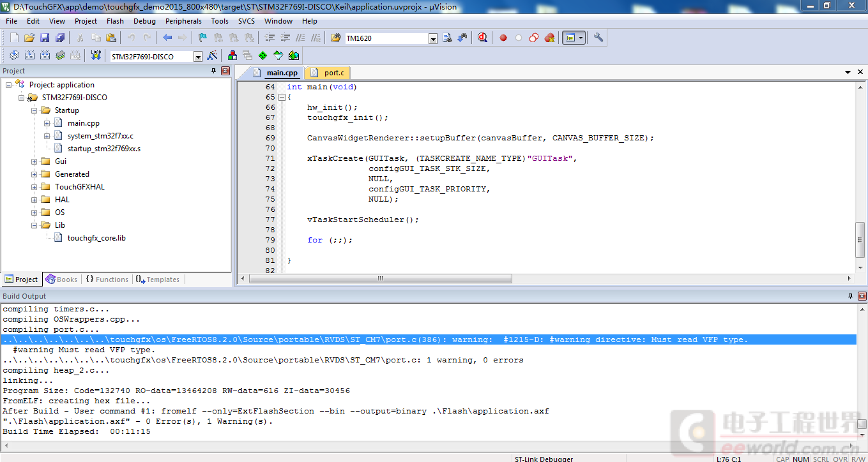Collapse the main function code fold at line 65
Screen dimensions: 868x462
[x=282, y=97]
